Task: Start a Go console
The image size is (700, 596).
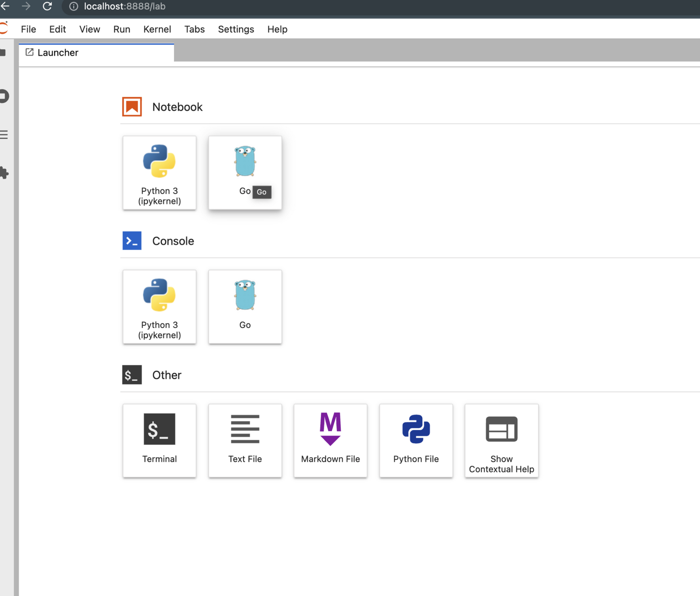Action: 245,307
